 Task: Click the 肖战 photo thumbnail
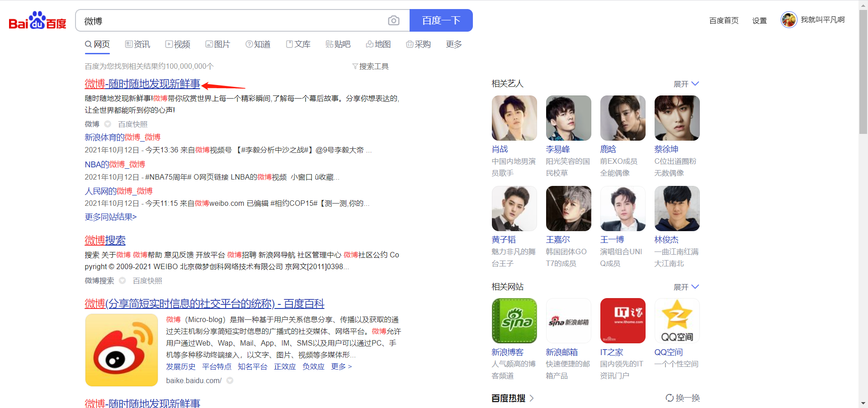pyautogui.click(x=514, y=118)
